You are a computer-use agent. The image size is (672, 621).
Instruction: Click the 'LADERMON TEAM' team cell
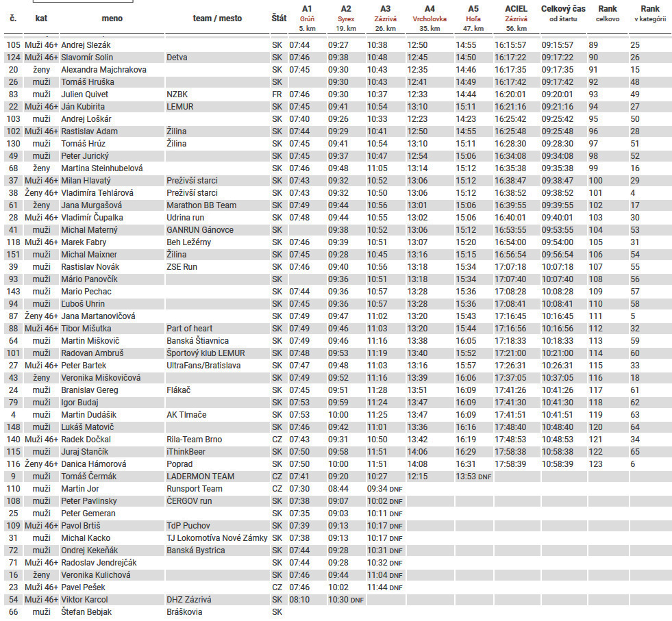coord(200,477)
